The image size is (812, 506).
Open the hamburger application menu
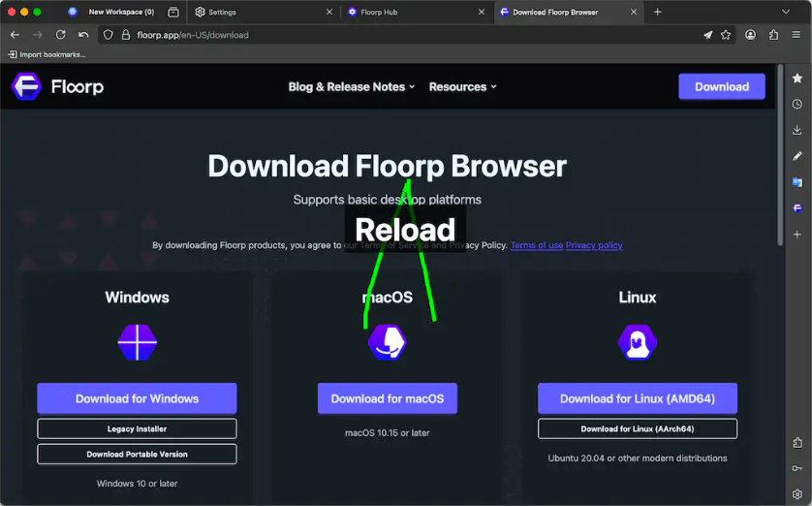[796, 35]
